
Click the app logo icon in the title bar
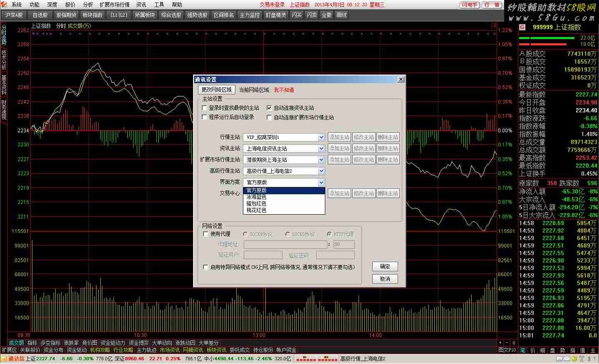(x=5, y=5)
